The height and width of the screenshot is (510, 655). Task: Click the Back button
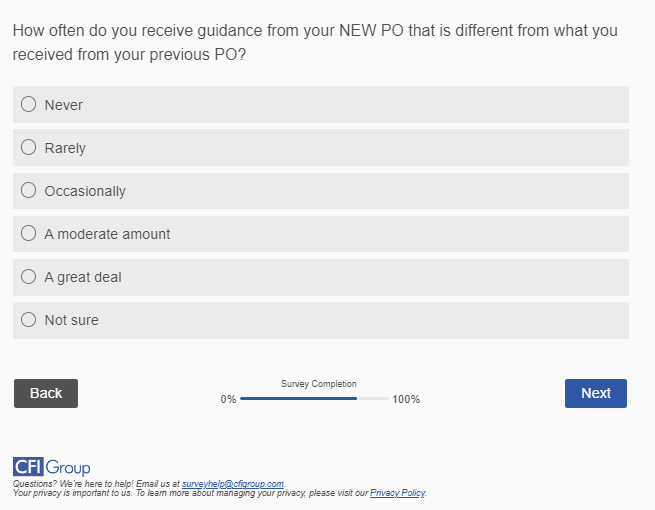pyautogui.click(x=46, y=393)
